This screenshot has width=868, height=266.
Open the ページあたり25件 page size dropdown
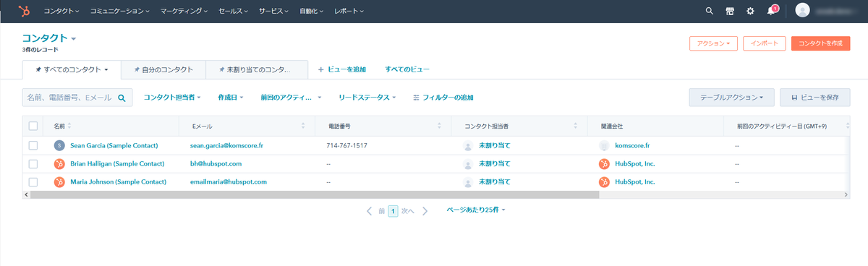tap(475, 210)
